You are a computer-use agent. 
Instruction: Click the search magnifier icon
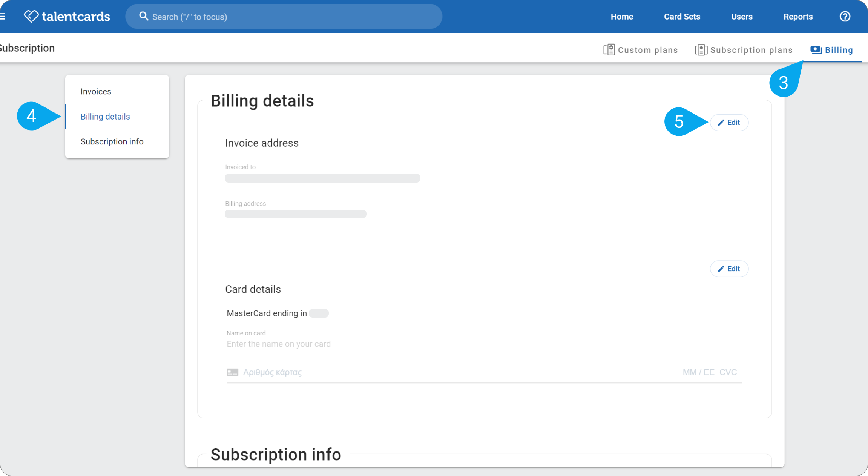point(144,16)
